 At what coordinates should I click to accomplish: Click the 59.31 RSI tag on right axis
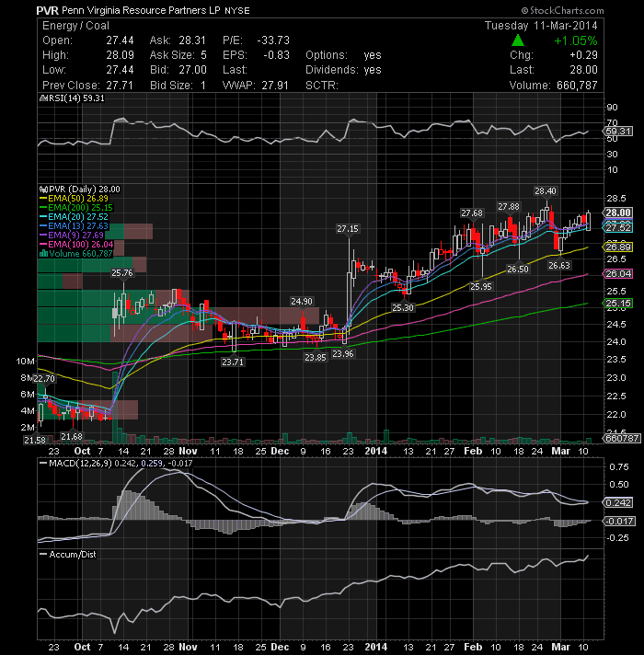point(618,132)
